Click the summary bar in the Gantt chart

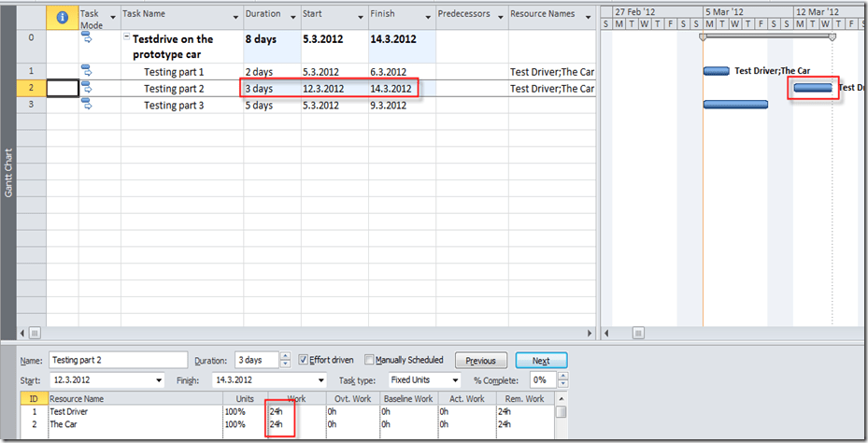tap(767, 37)
